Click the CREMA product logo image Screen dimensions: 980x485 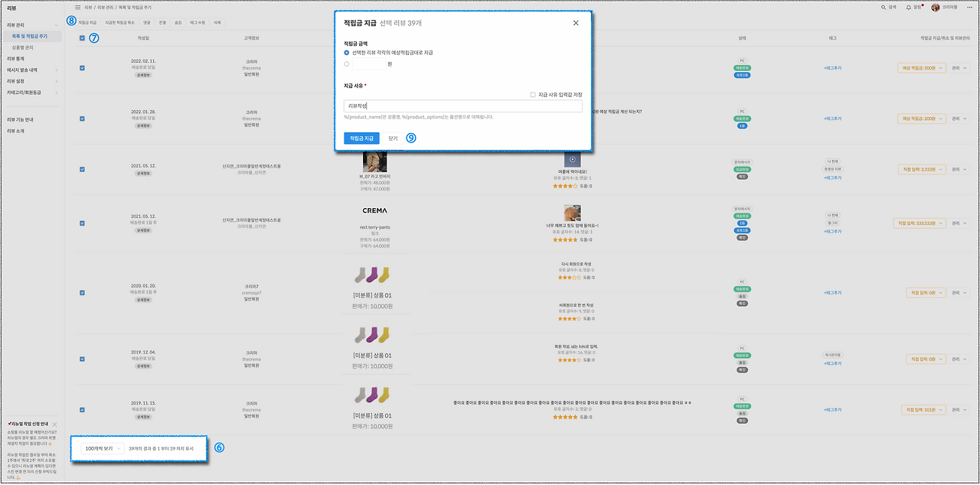pos(374,210)
